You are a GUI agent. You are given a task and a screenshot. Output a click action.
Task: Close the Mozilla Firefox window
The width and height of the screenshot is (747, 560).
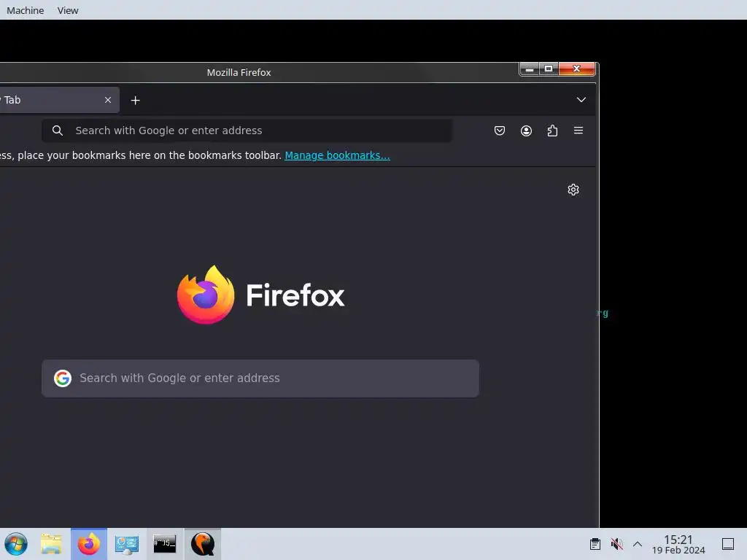pos(576,69)
